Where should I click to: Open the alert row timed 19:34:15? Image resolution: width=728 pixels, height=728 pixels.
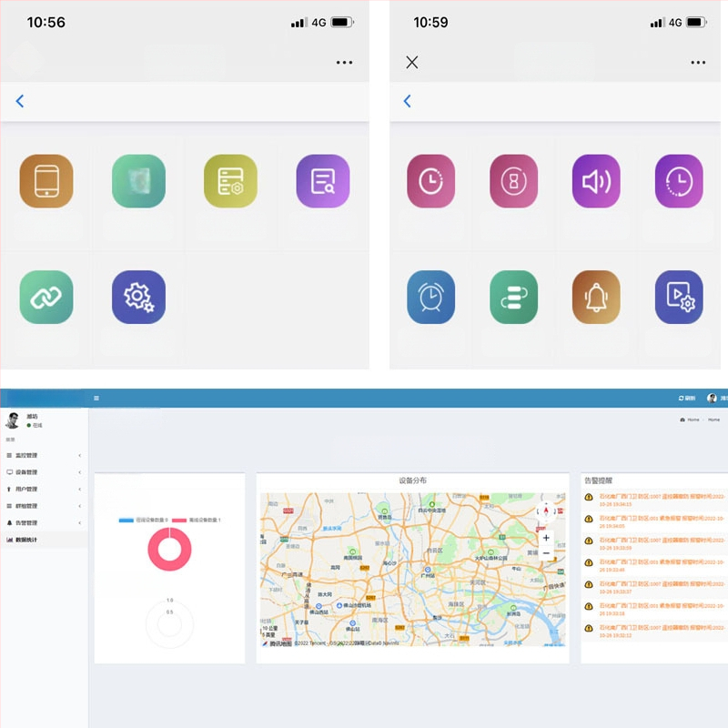coord(655,500)
